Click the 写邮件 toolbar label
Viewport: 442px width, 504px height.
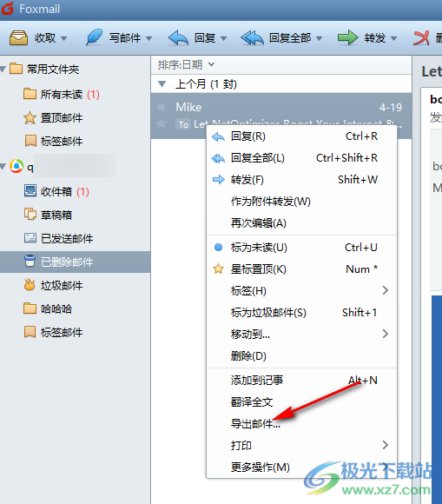(x=125, y=38)
